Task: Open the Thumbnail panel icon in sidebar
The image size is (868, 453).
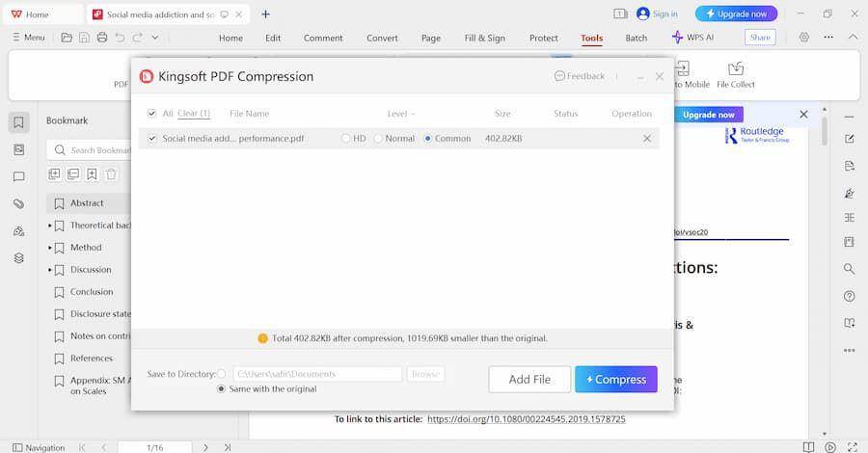Action: 19,149
